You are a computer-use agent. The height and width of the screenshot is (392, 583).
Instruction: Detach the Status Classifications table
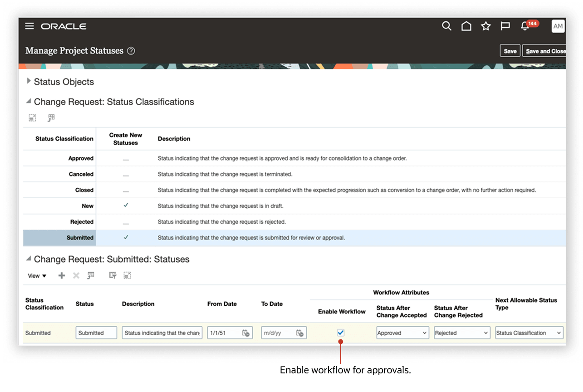coord(32,117)
